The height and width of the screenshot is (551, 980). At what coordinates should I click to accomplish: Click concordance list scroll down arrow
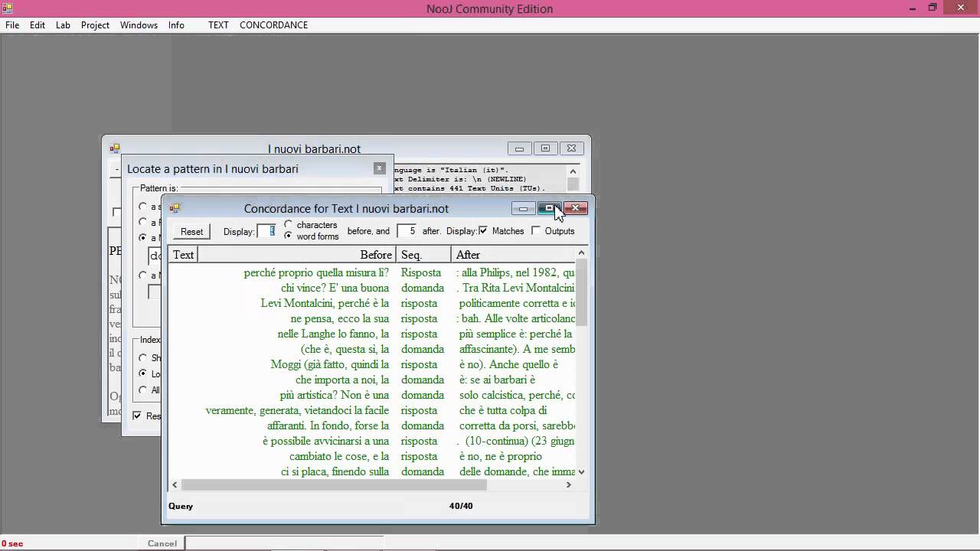[582, 472]
